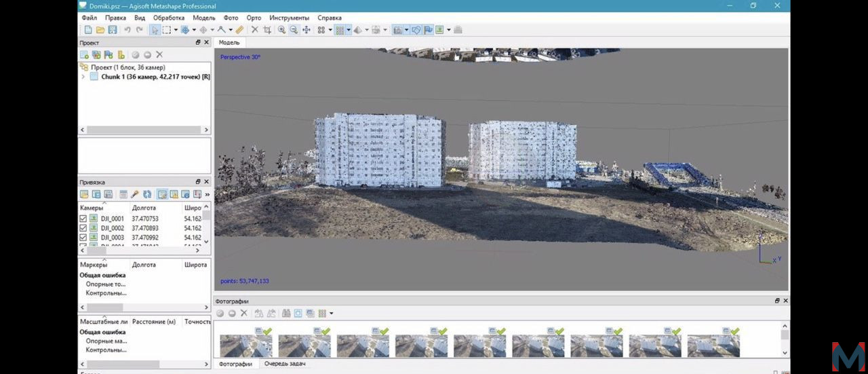Image resolution: width=868 pixels, height=374 pixels.
Task: Expand the Привязка toolbar overflow chevron
Action: tap(207, 194)
